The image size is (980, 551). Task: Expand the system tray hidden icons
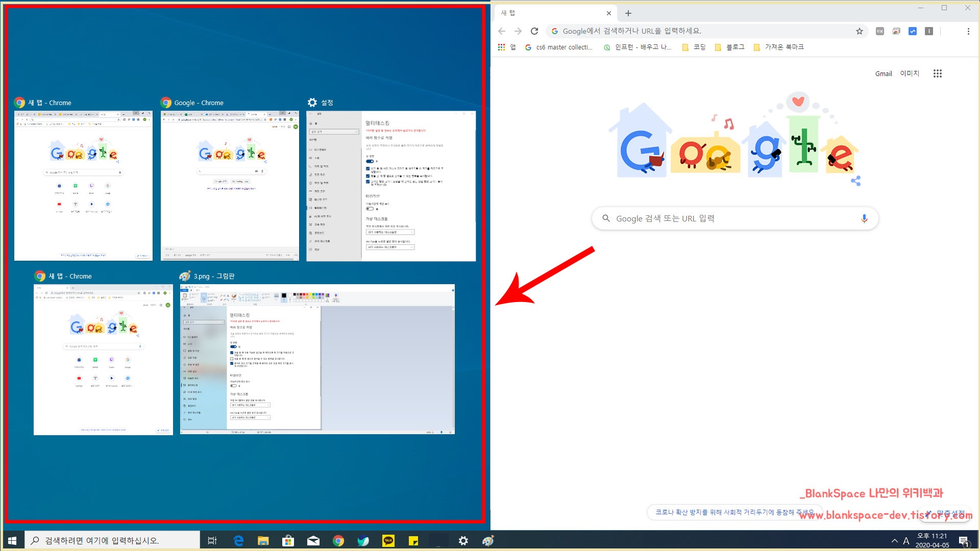894,541
